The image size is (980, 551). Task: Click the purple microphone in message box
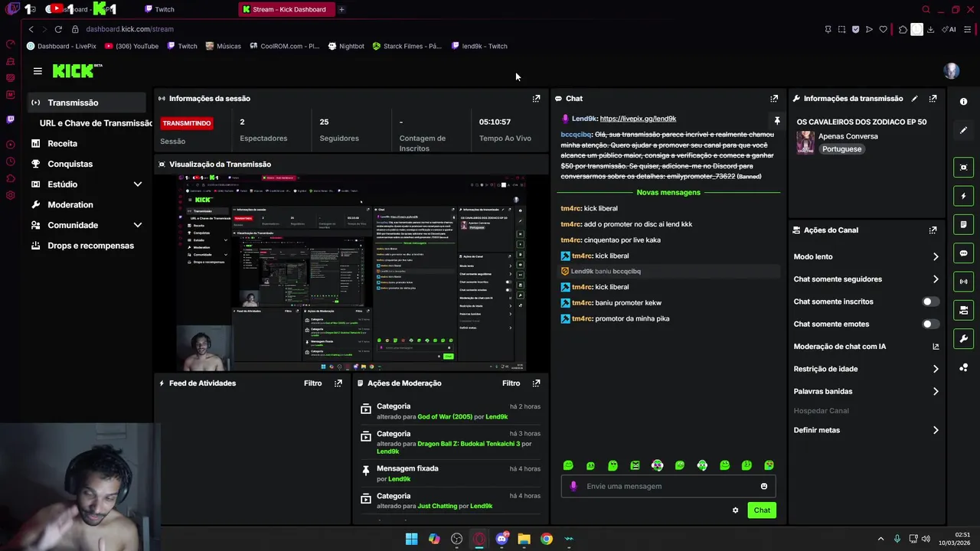[573, 486]
